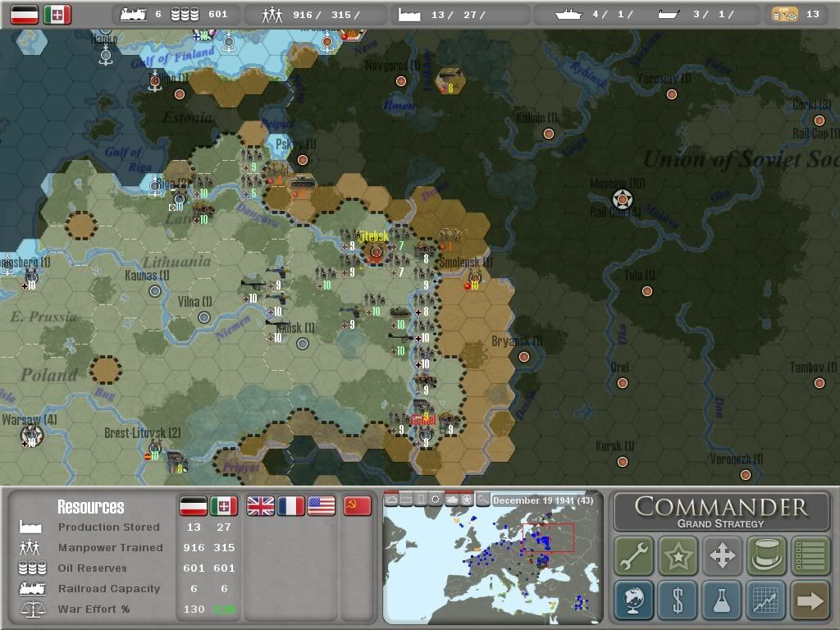Viewport: 840px width, 630px height.
Task: Click the Pskov city marker
Action: [x=302, y=160]
